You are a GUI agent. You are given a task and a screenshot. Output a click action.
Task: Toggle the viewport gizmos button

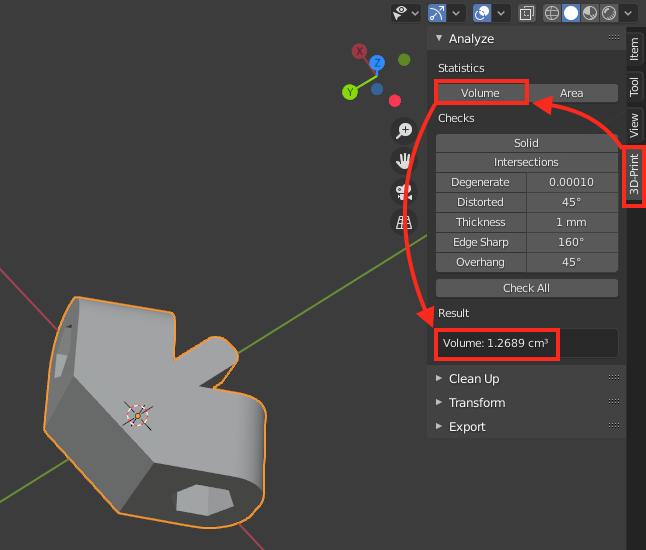tap(436, 13)
